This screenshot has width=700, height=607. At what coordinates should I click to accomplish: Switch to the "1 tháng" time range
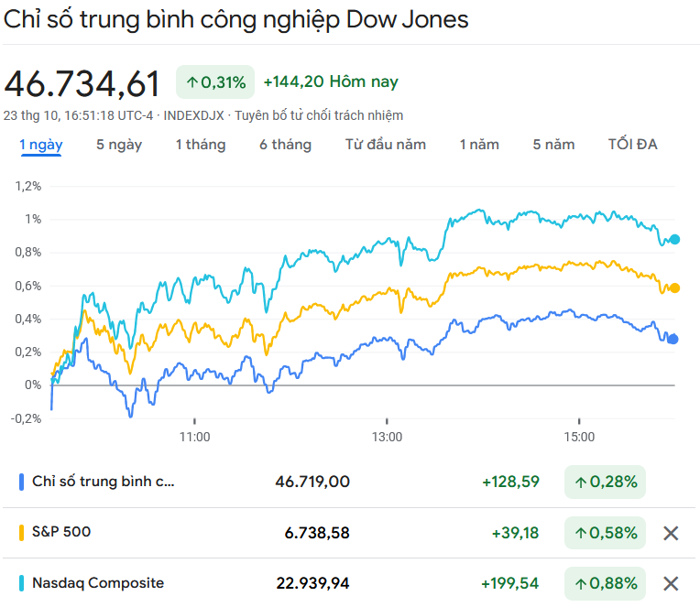pos(201,145)
